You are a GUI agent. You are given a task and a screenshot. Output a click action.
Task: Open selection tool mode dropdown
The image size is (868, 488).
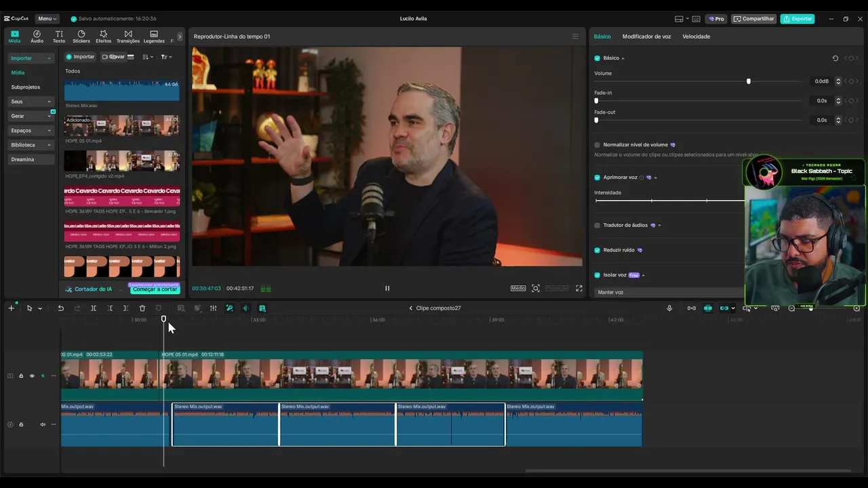40,308
